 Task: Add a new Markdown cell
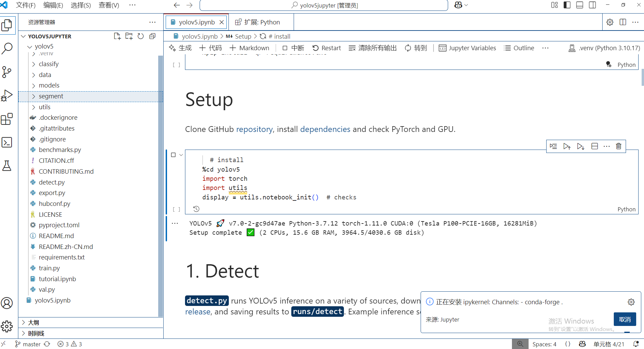[250, 48]
